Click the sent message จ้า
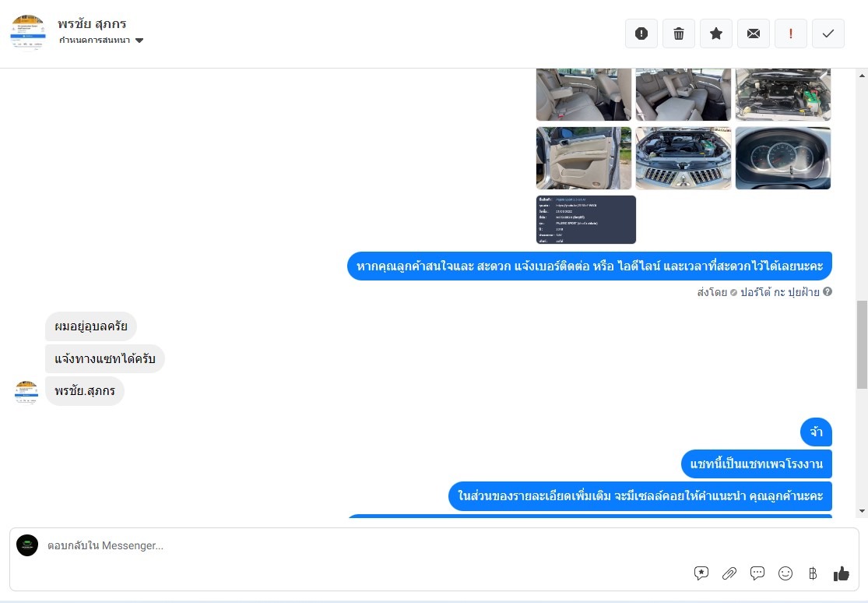Viewport: 868px width, 603px height. 816,432
